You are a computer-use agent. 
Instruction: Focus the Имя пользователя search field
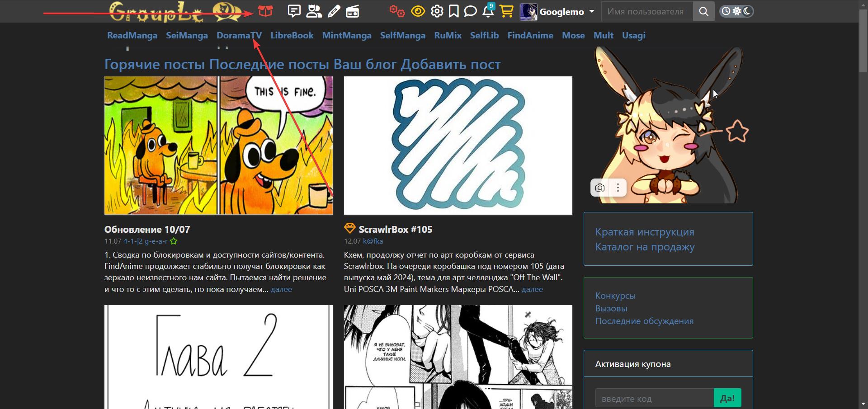[x=647, y=11]
